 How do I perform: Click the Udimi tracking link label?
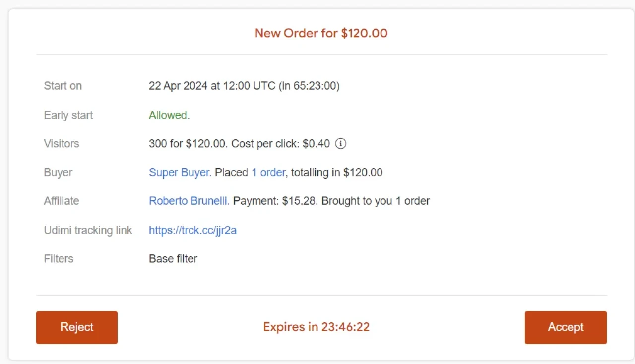tap(88, 230)
